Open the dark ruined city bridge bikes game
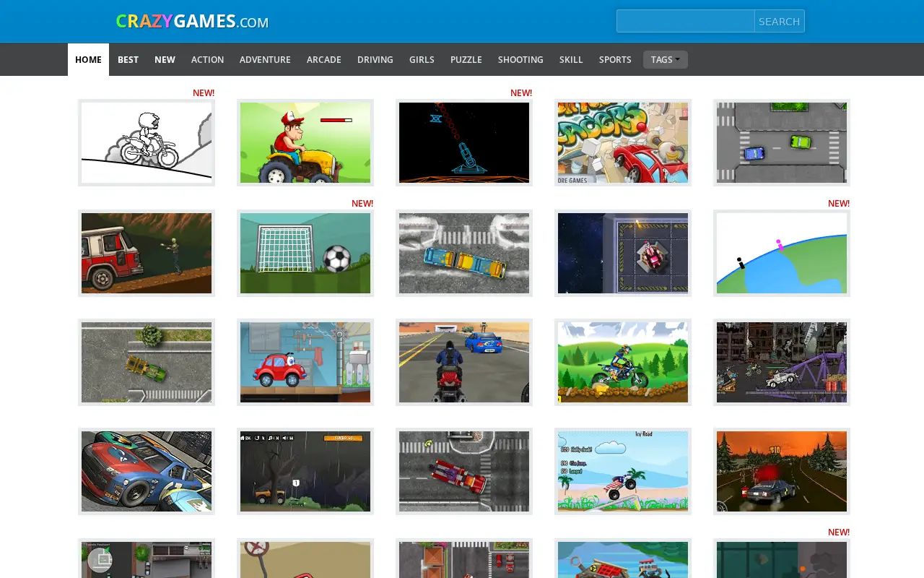The height and width of the screenshot is (578, 924). (x=782, y=362)
